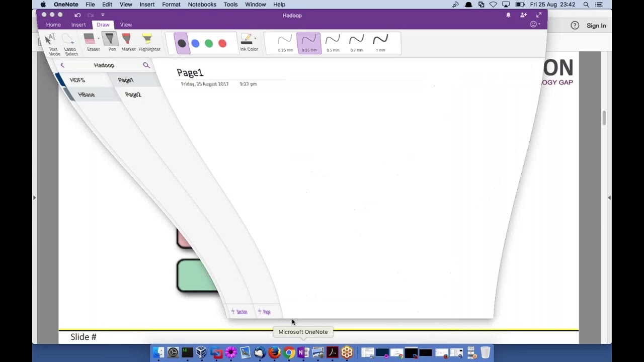Image resolution: width=644 pixels, height=362 pixels.
Task: Open Spotlight search in menu bar
Action: (586, 5)
